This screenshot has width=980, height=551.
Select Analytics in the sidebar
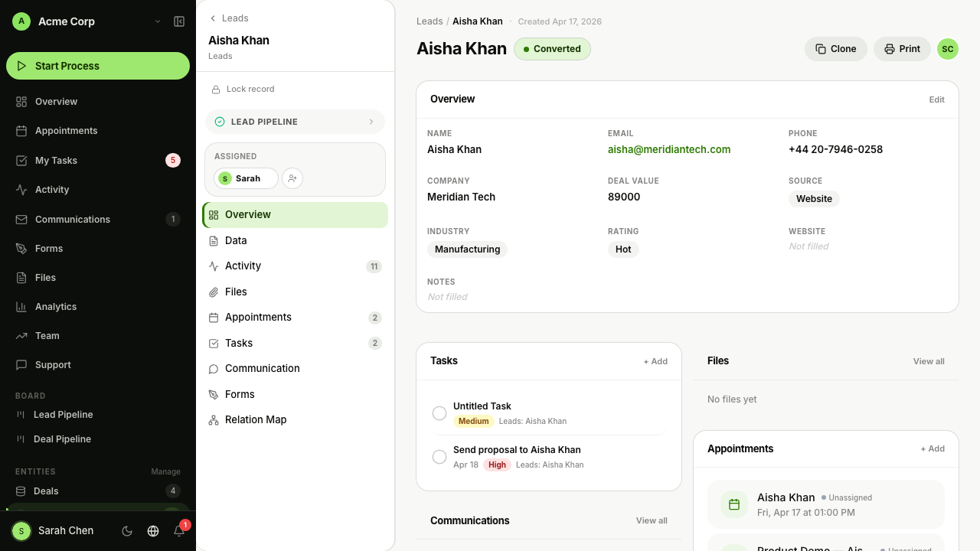tap(56, 307)
